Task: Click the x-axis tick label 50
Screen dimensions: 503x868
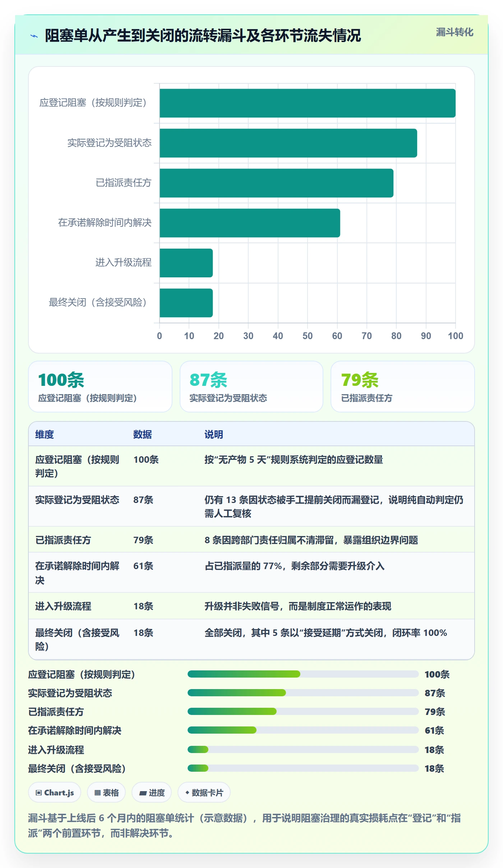Action: (308, 336)
